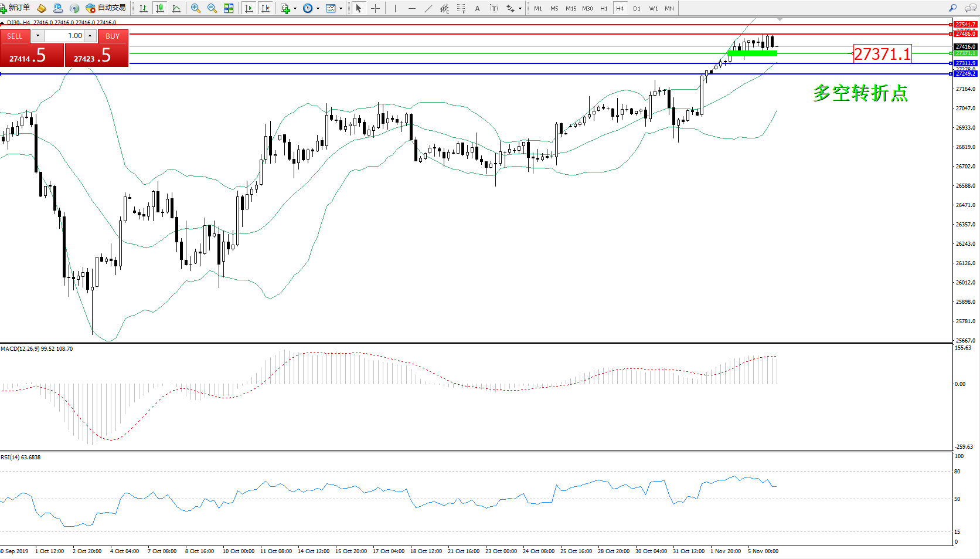
Task: Increase lot volume with the up arrow
Action: pyautogui.click(x=90, y=36)
